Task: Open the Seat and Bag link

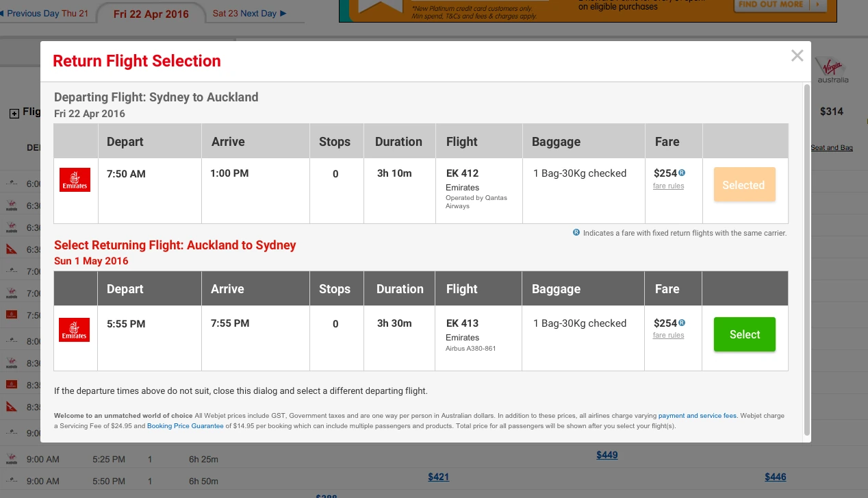Action: [x=832, y=148]
